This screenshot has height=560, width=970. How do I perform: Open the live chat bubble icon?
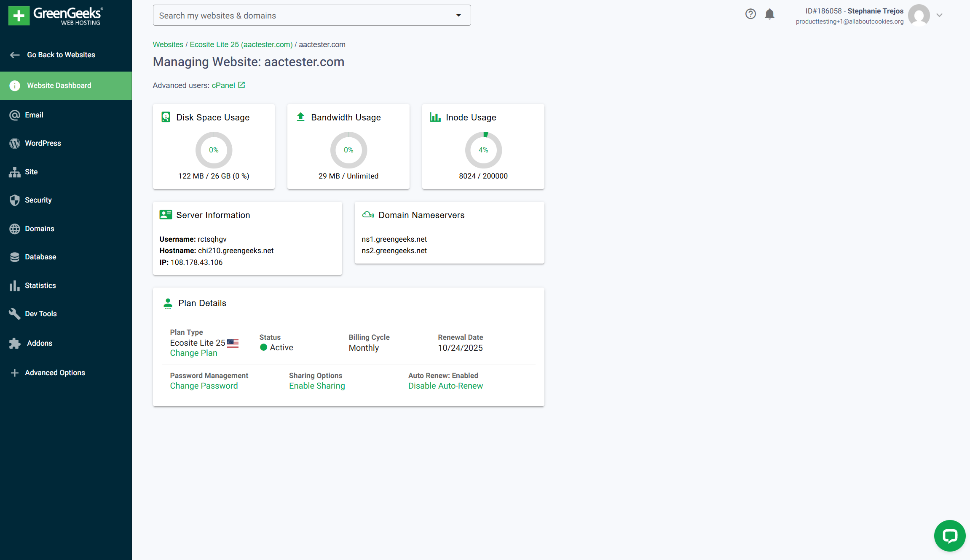(949, 536)
